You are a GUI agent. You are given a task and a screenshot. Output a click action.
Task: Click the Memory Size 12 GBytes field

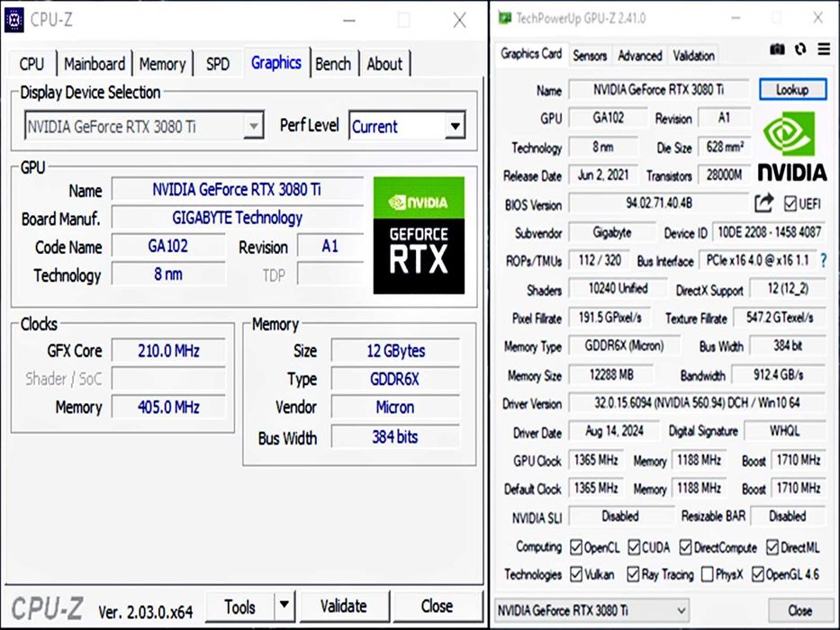pyautogui.click(x=395, y=351)
